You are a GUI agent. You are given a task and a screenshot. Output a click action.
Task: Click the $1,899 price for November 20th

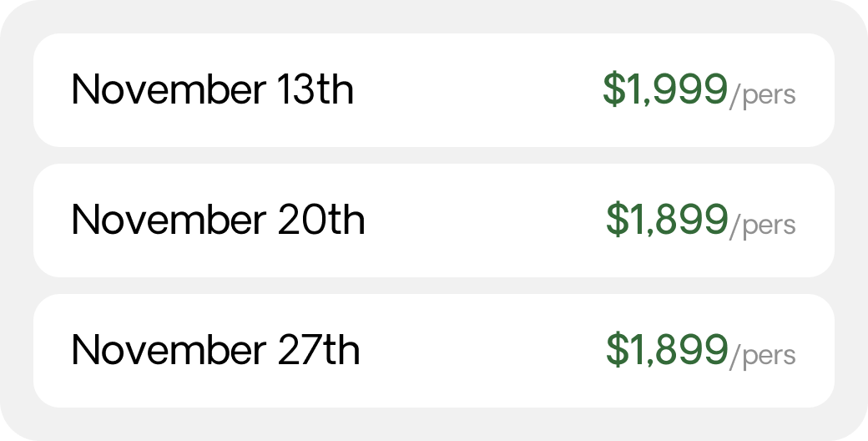(667, 220)
